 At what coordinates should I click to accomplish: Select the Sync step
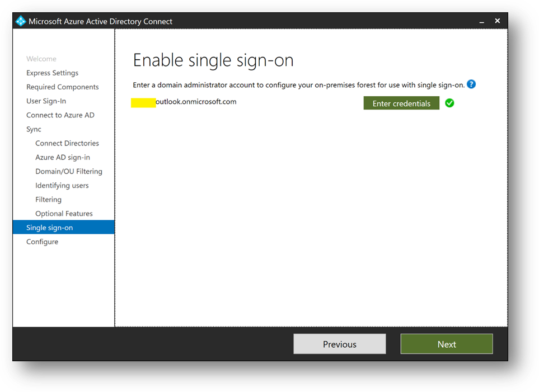[34, 129]
